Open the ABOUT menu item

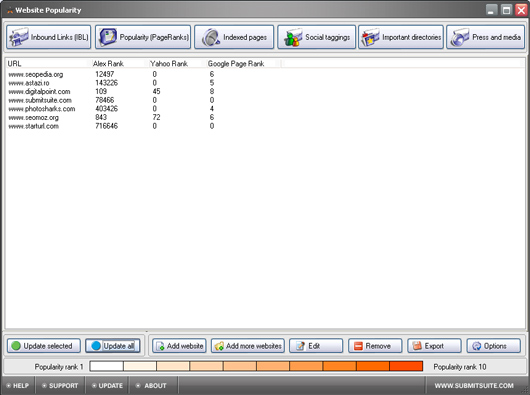pos(151,386)
